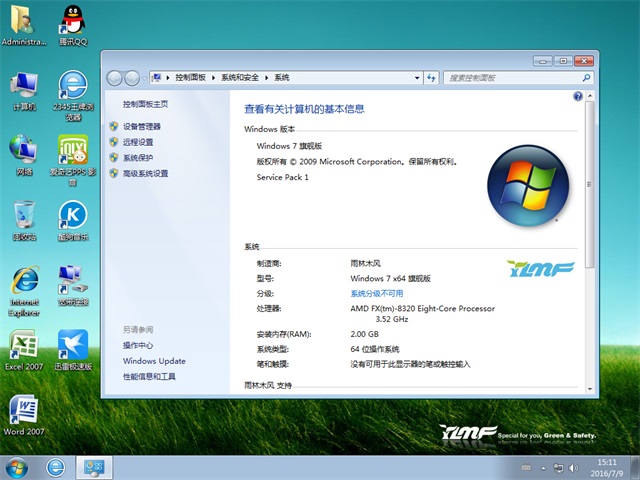Select the Control Panel taskbar button
The image size is (640, 480).
click(94, 468)
